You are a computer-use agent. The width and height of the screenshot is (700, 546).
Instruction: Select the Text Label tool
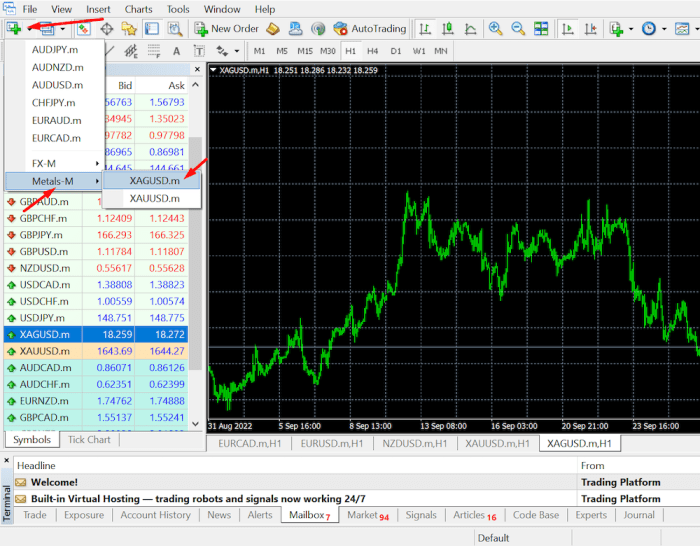(x=199, y=51)
